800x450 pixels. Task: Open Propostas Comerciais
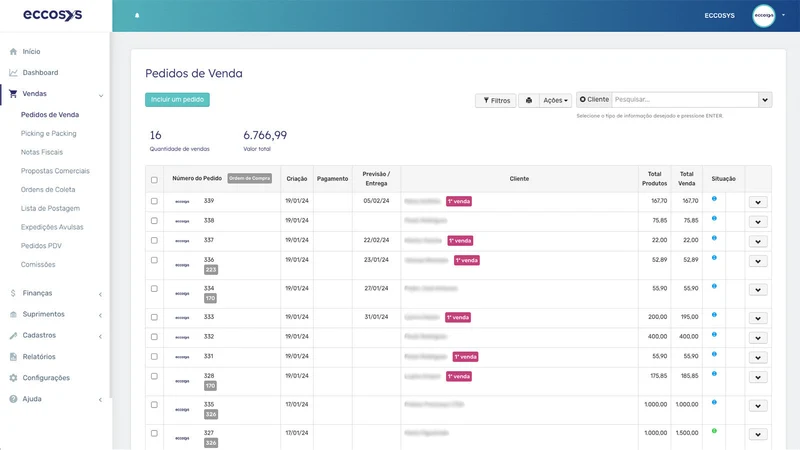[55, 171]
